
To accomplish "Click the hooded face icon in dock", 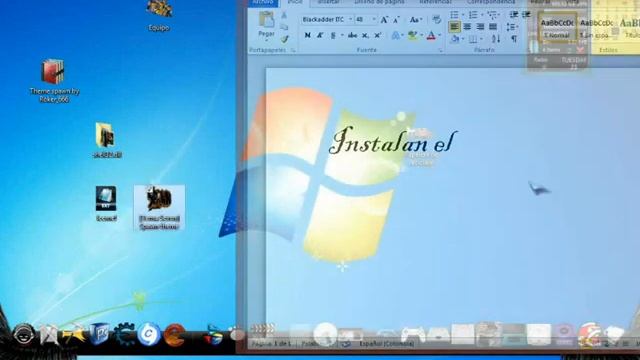I will coord(23,334).
